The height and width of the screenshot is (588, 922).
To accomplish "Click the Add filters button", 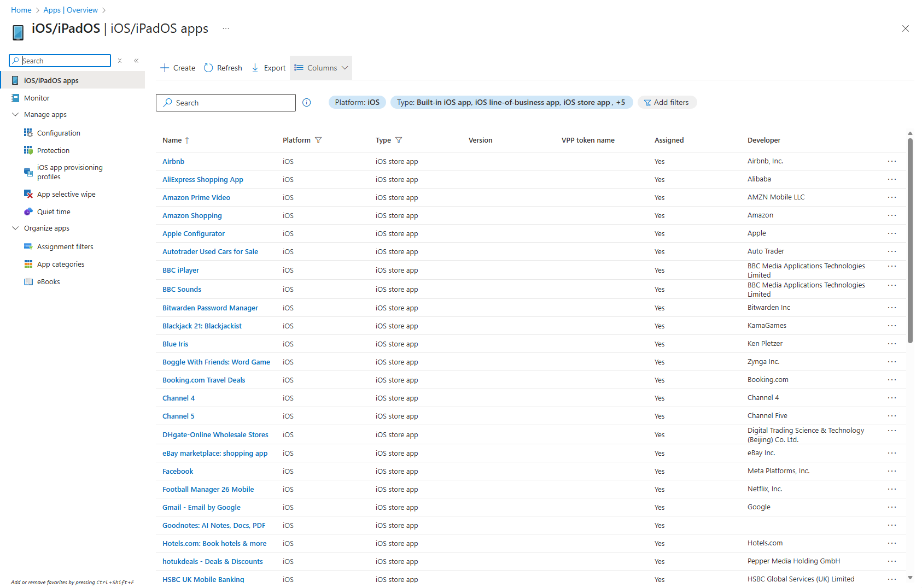I will pyautogui.click(x=667, y=103).
